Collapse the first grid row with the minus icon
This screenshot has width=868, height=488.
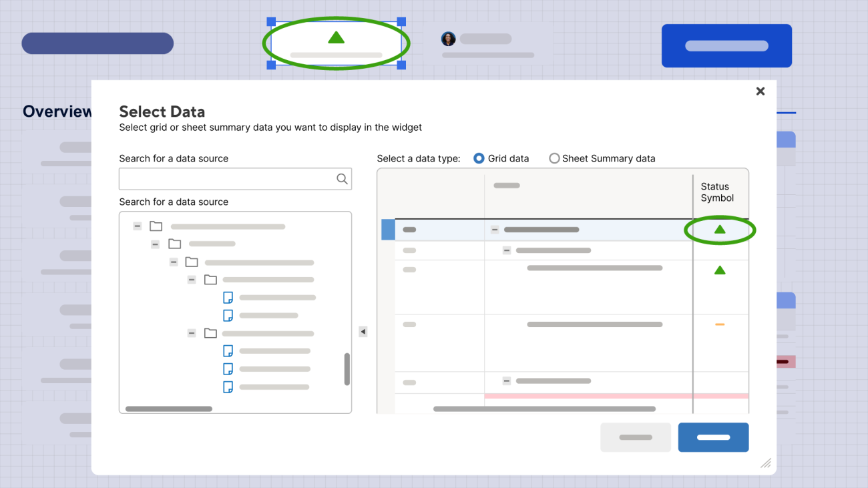(494, 229)
